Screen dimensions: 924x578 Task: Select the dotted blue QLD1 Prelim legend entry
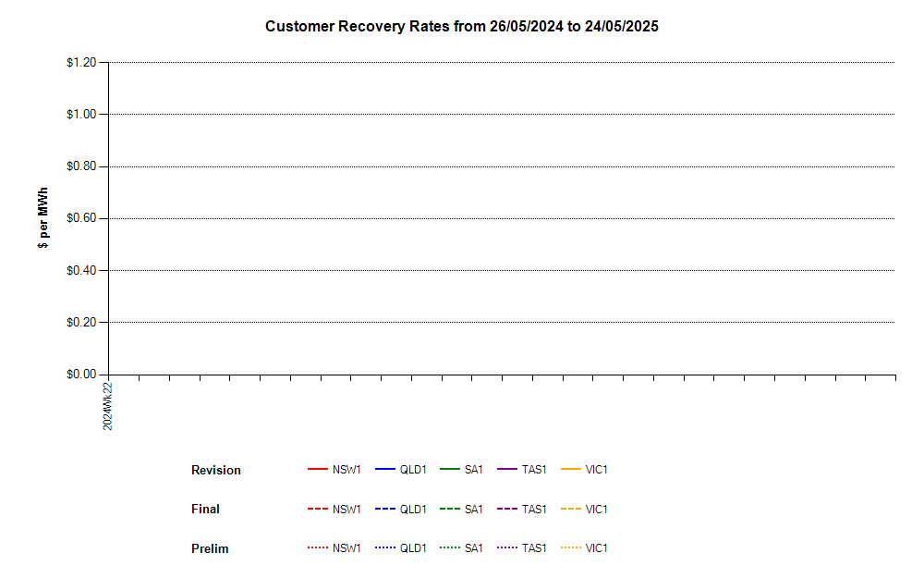click(385, 547)
